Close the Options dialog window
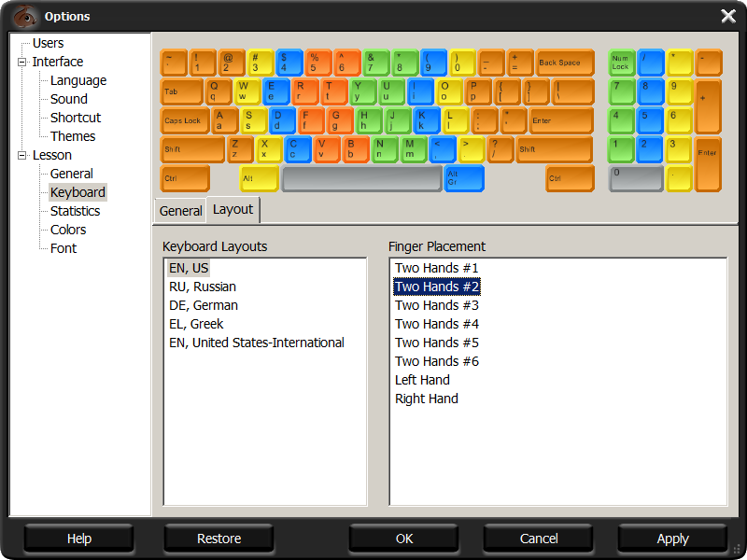Screen dimensions: 747x560 728,16
